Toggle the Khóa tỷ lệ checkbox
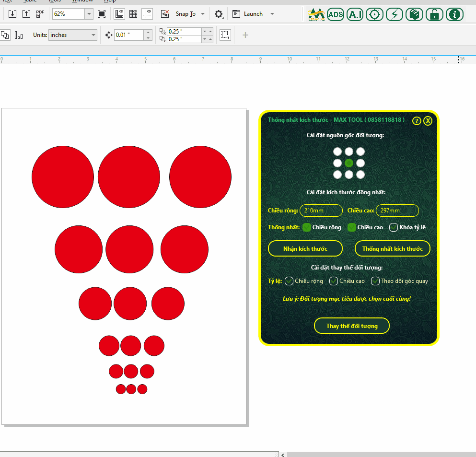 [394, 227]
